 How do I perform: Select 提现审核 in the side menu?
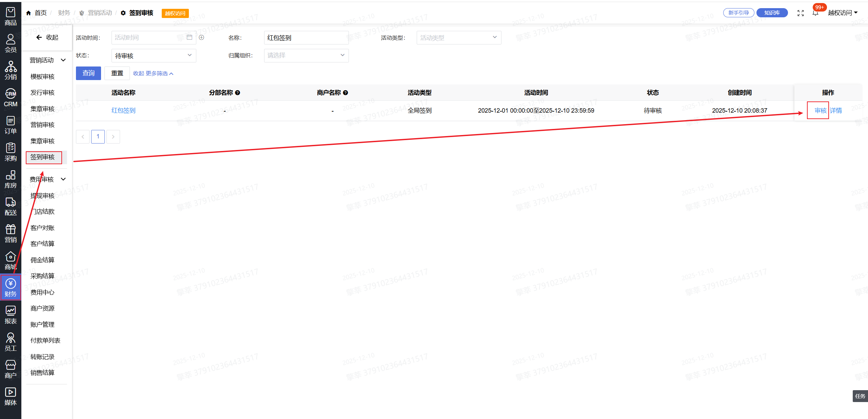coord(42,196)
